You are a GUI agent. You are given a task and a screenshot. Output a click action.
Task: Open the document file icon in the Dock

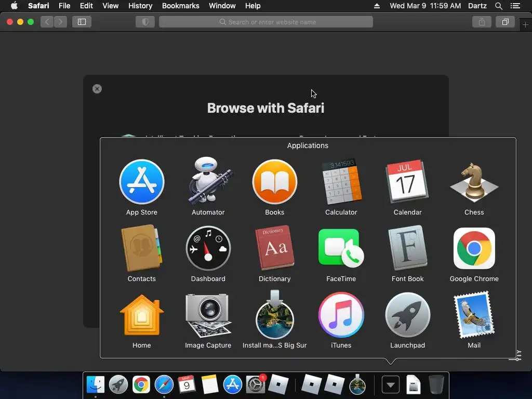[x=413, y=385]
